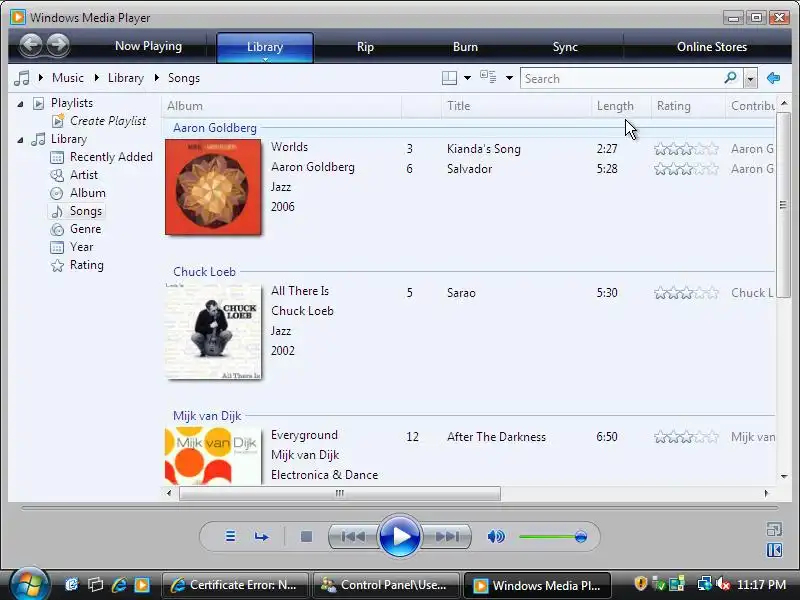Open the Burn tab
The width and height of the screenshot is (800, 600).
465,46
